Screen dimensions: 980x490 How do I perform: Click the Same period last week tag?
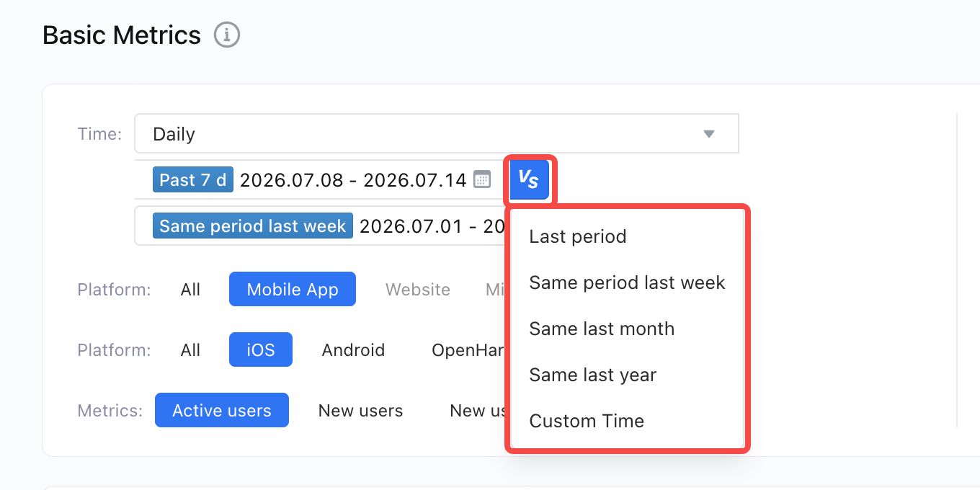coord(253,226)
